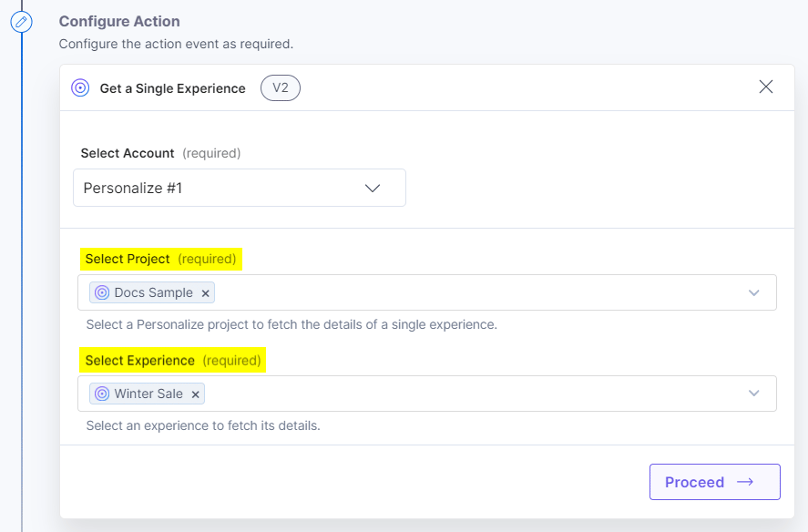Select the Docs Sample tag label
Viewport: 808px width, 532px height.
[x=153, y=293]
